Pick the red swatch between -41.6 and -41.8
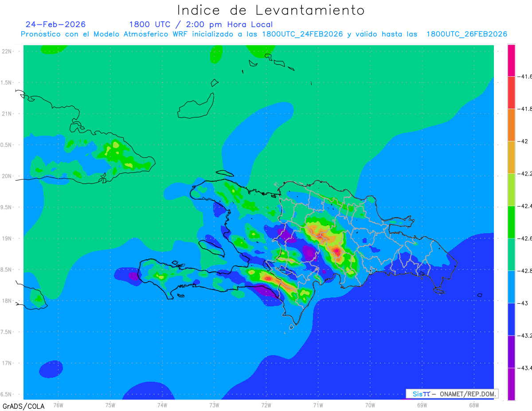Screen dimensions: 532x411 coord(511,93)
